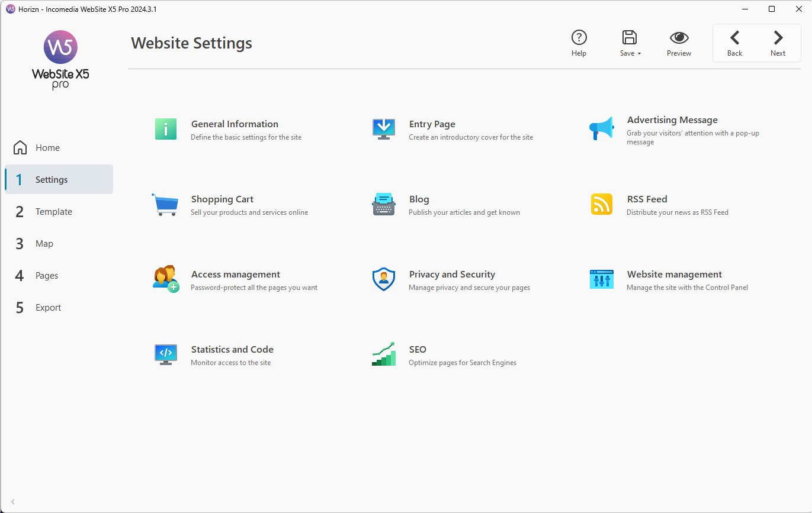The image size is (812, 513).
Task: Collapse the sidebar with bottom-left chevron
Action: point(13,502)
